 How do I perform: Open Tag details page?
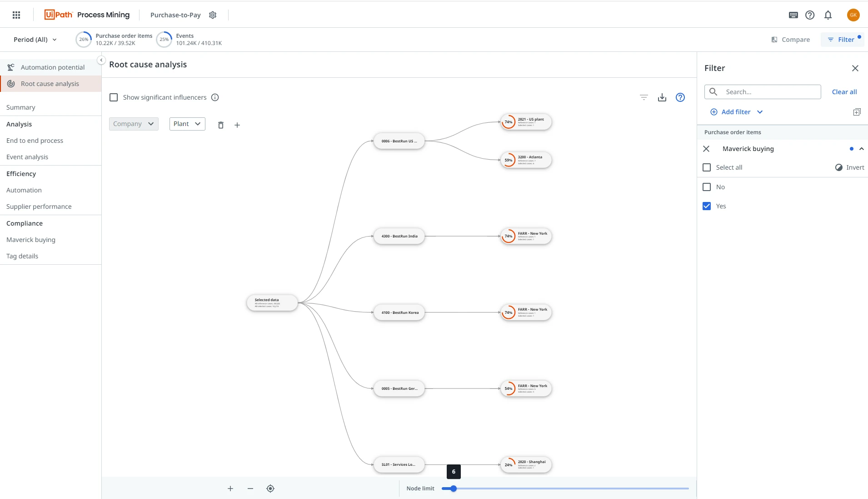coord(22,256)
